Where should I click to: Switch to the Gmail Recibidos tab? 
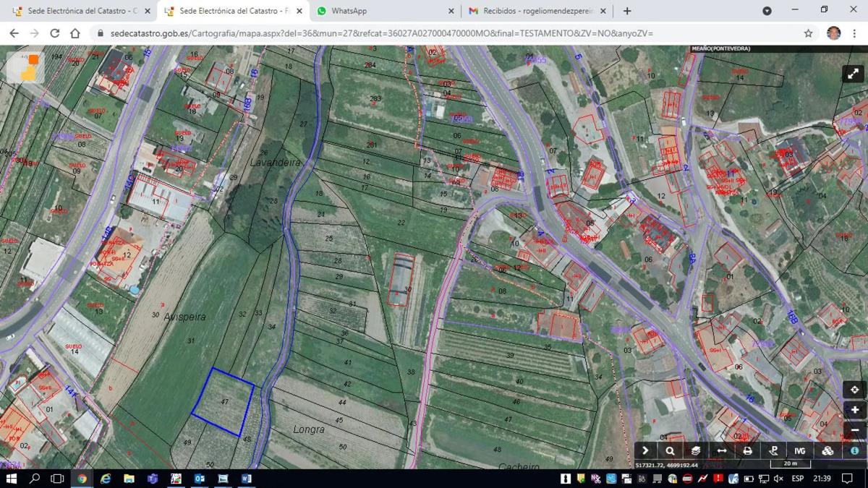coord(535,11)
